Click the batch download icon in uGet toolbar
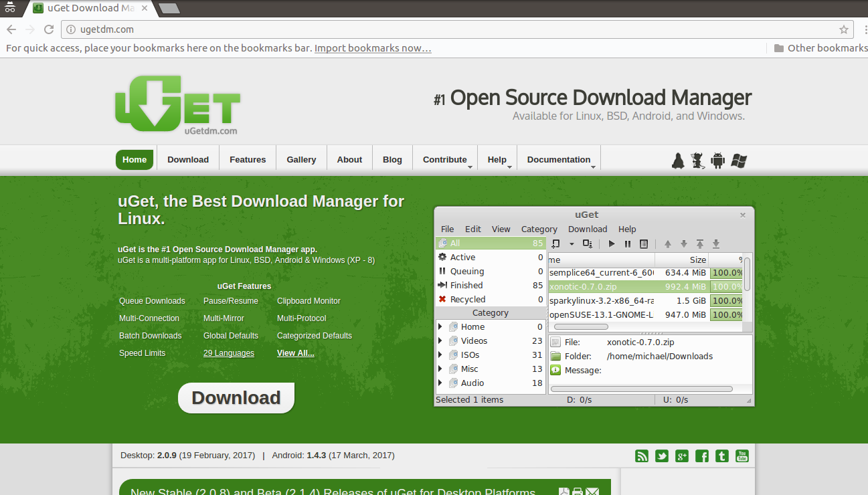This screenshot has height=495, width=868. [x=588, y=243]
